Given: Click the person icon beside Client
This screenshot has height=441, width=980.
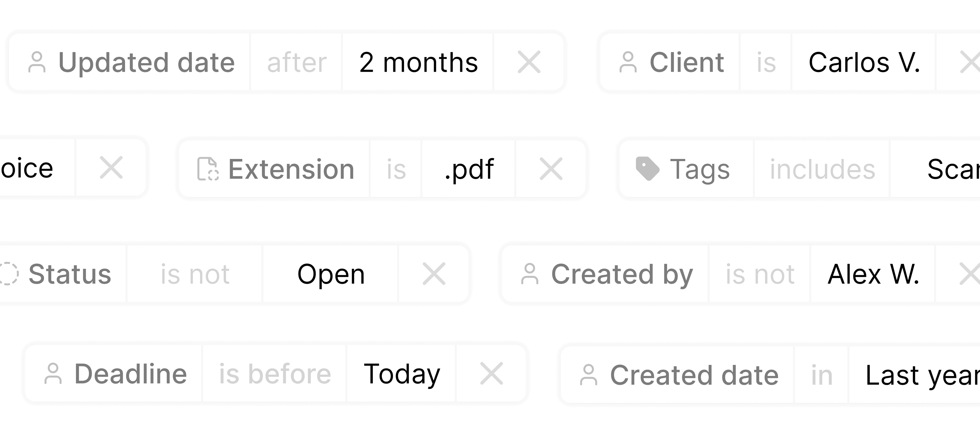Looking at the screenshot, I should (x=628, y=62).
